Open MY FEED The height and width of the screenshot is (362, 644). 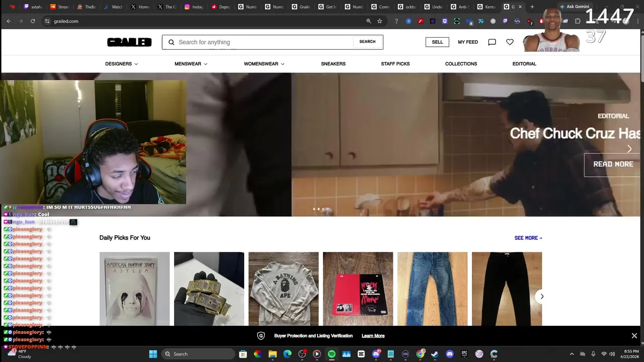pyautogui.click(x=468, y=42)
